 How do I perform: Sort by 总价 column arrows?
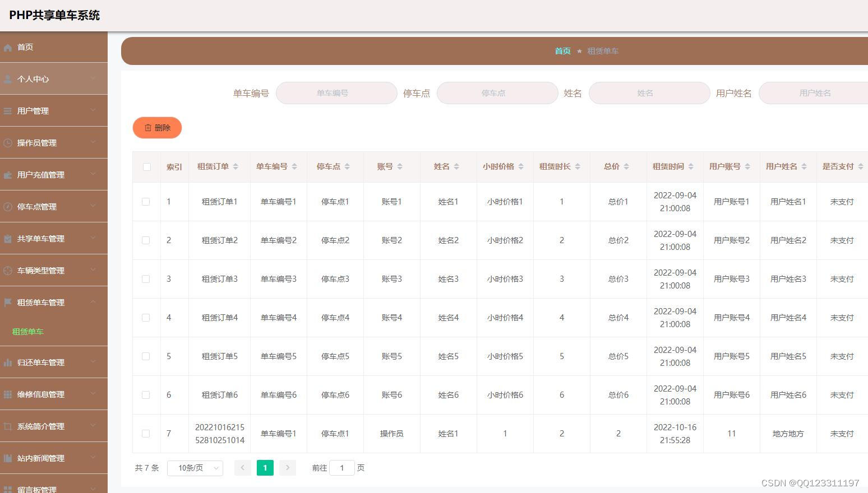point(626,166)
